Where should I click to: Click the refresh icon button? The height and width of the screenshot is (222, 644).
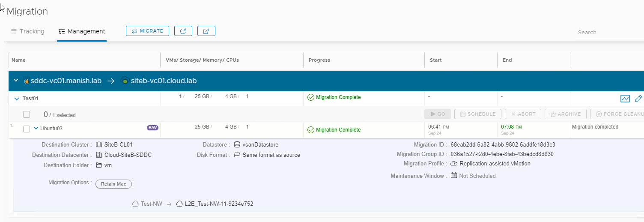pos(183,31)
